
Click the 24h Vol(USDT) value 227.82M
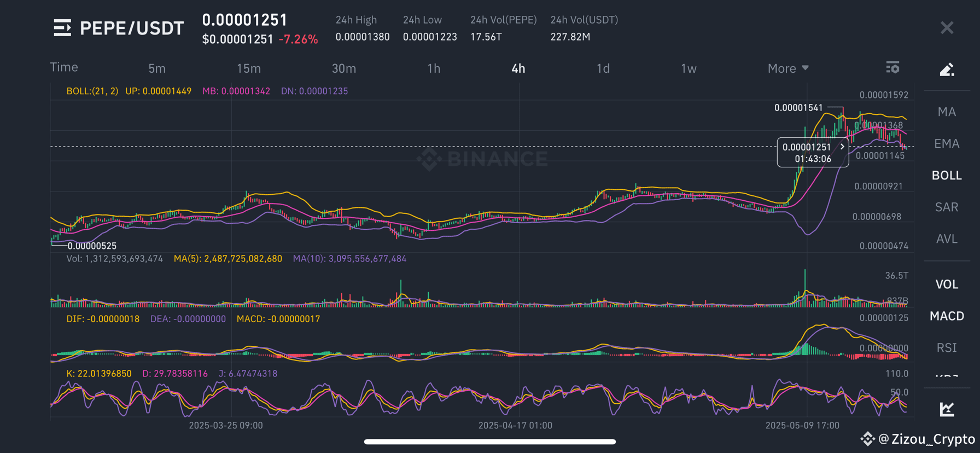pos(570,37)
